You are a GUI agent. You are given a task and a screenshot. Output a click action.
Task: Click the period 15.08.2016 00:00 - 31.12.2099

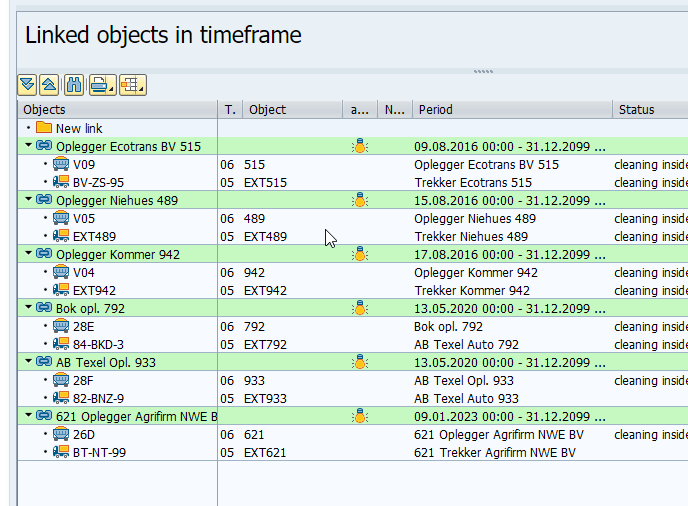pyautogui.click(x=509, y=200)
